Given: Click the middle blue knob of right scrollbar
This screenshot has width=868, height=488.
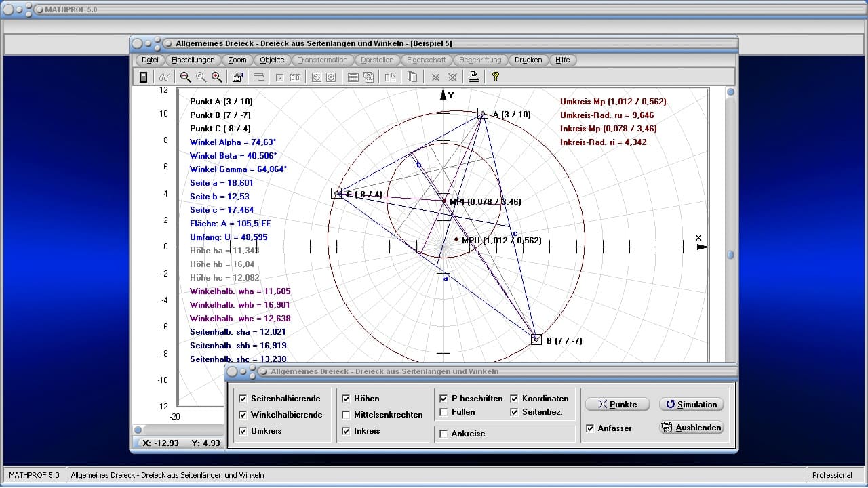Looking at the screenshot, I should pos(730,255).
